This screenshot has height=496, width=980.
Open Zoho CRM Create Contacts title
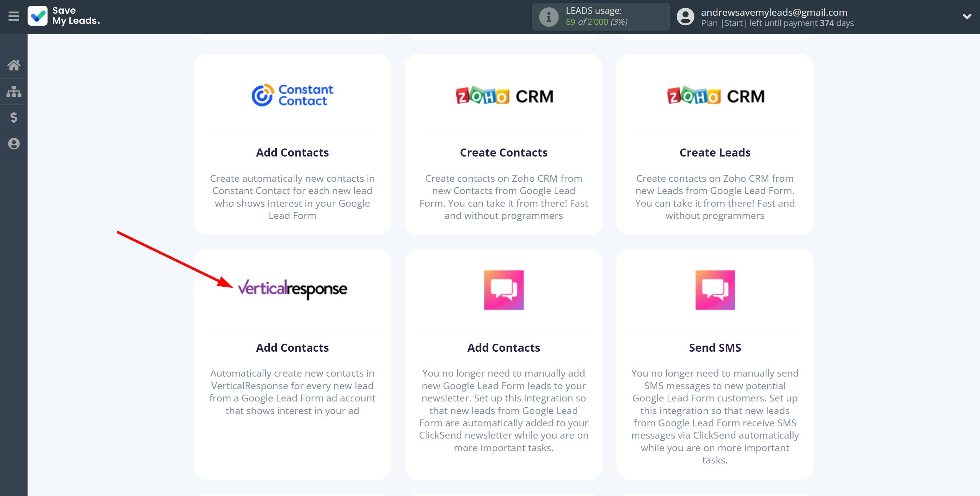coord(504,153)
